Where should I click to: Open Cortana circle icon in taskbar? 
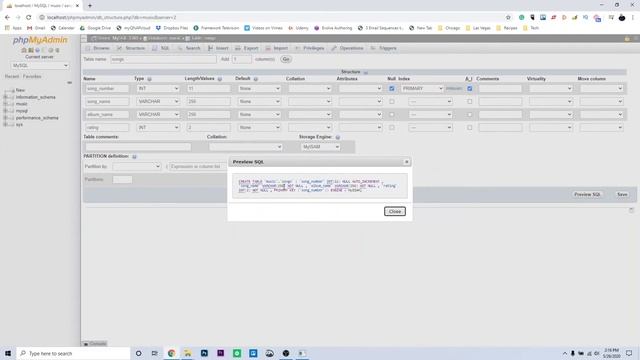[x=138, y=353]
